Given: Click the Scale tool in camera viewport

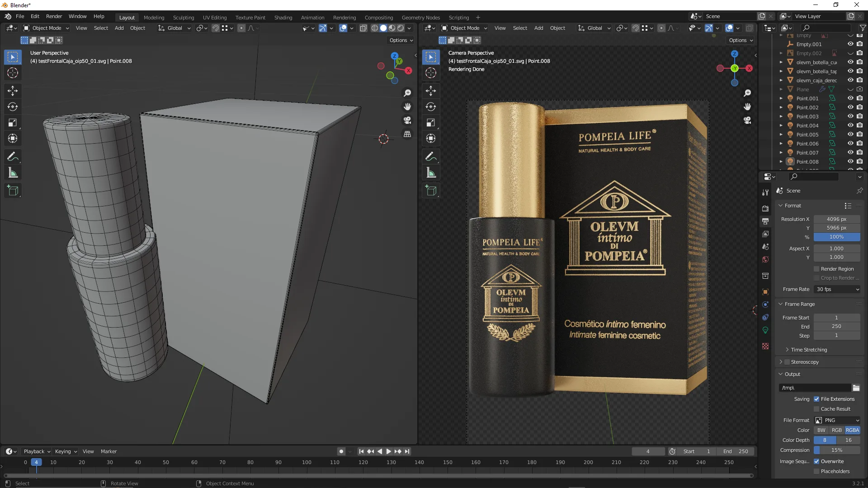Looking at the screenshot, I should click(431, 123).
